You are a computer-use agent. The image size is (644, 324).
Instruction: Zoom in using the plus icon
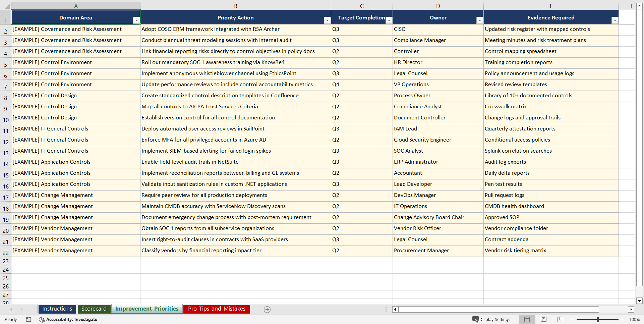tap(622, 319)
